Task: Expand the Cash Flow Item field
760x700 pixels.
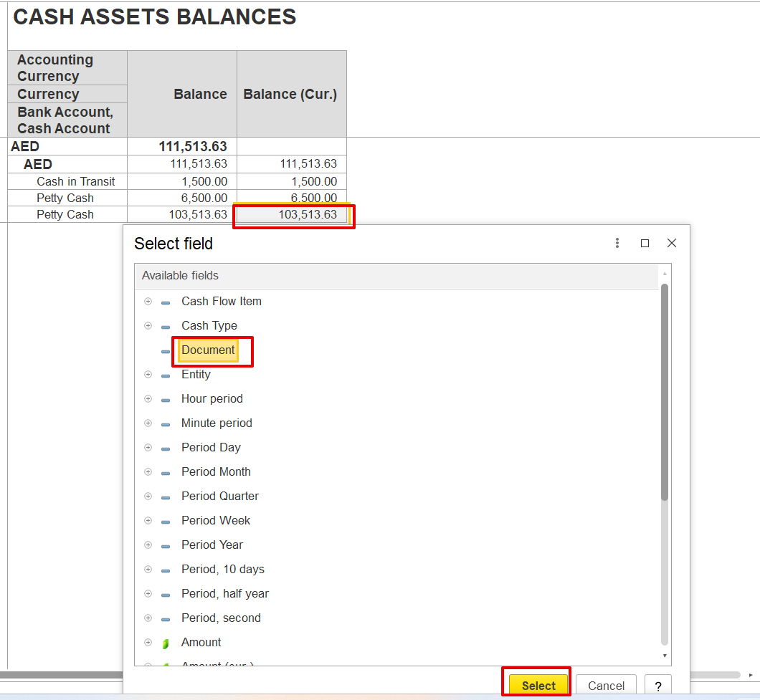Action: (148, 302)
